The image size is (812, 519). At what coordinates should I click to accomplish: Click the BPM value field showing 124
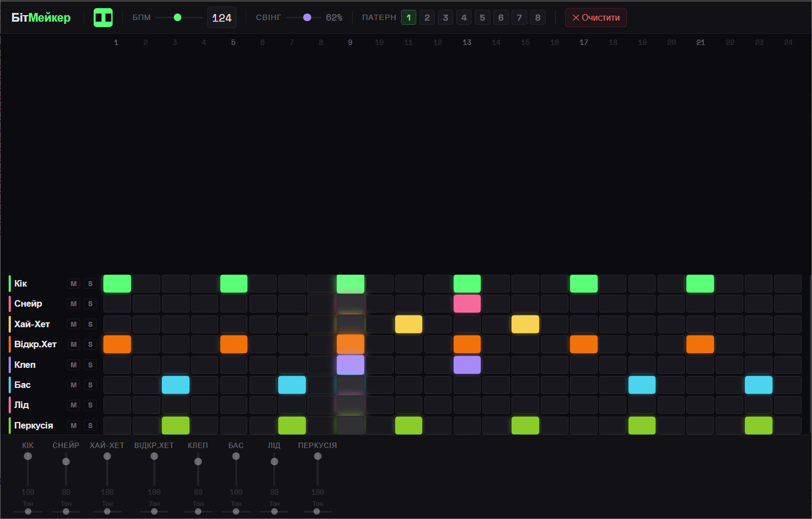click(222, 17)
